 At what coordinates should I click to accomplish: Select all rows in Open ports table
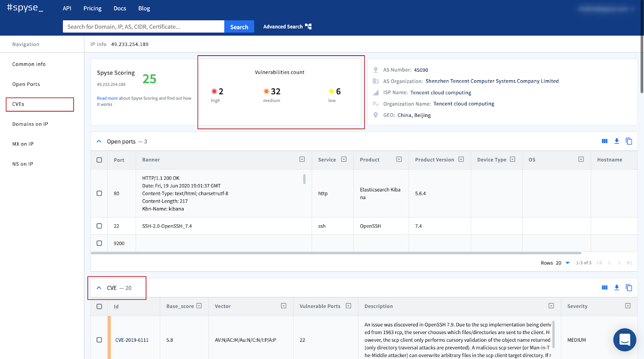tap(99, 160)
